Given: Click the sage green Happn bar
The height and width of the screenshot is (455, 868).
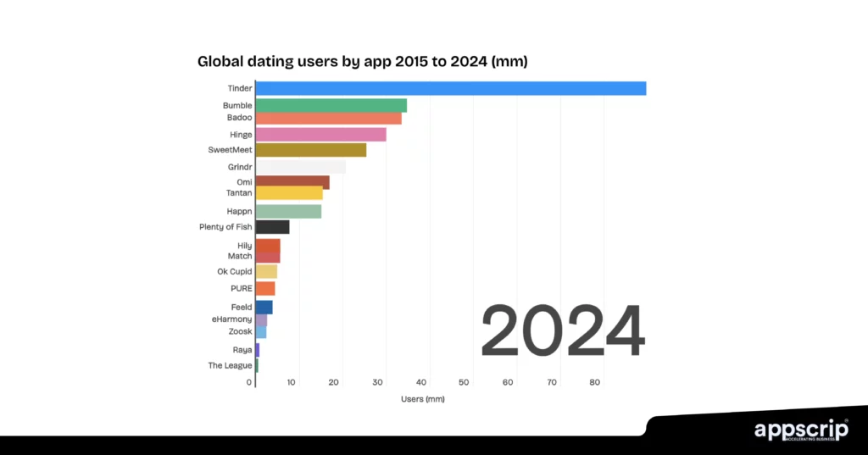Looking at the screenshot, I should click(x=288, y=212).
